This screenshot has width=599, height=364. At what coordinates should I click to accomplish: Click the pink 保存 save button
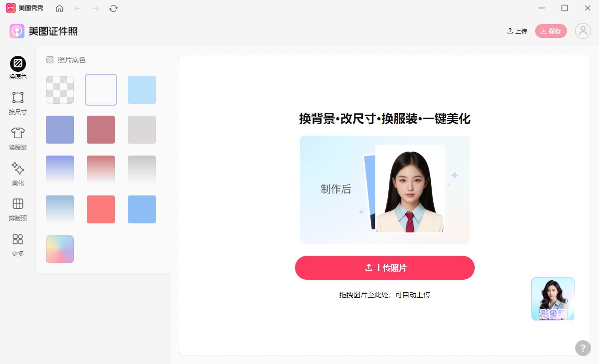(x=551, y=31)
